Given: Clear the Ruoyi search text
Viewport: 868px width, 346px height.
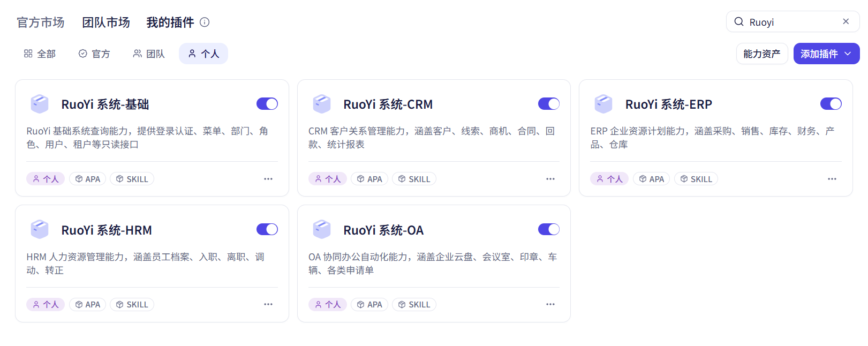Looking at the screenshot, I should pyautogui.click(x=846, y=21).
